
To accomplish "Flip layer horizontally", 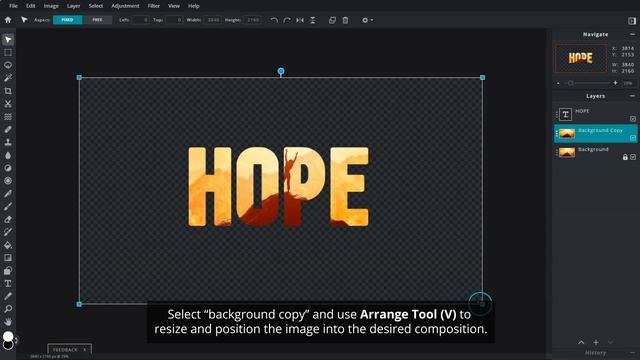I will click(300, 20).
